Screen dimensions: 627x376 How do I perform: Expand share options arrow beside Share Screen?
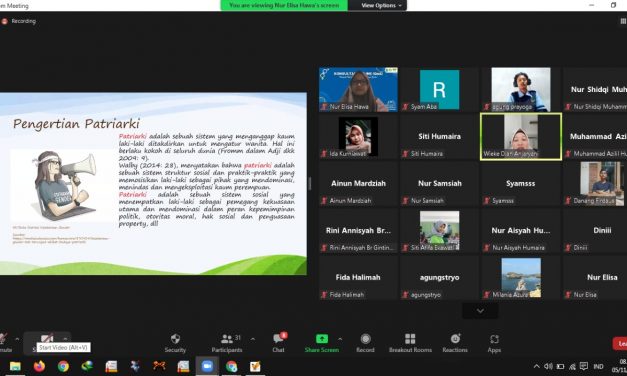point(339,339)
